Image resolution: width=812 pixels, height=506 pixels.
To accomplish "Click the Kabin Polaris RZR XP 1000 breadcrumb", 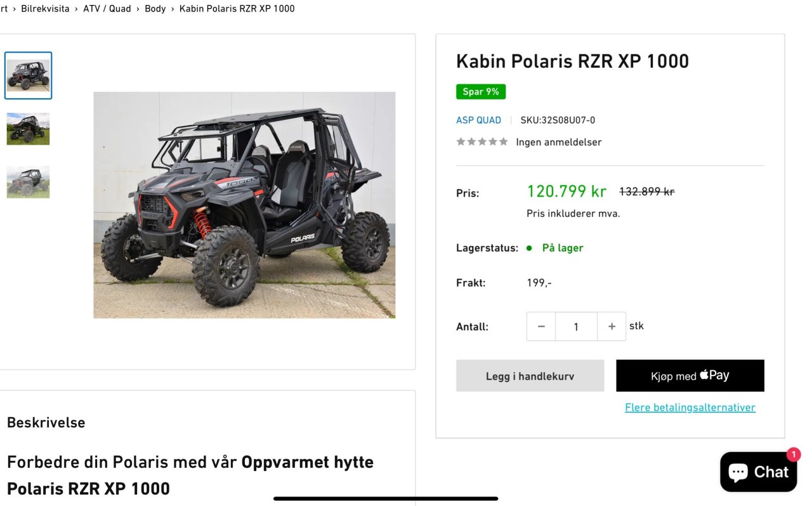I will pyautogui.click(x=237, y=8).
